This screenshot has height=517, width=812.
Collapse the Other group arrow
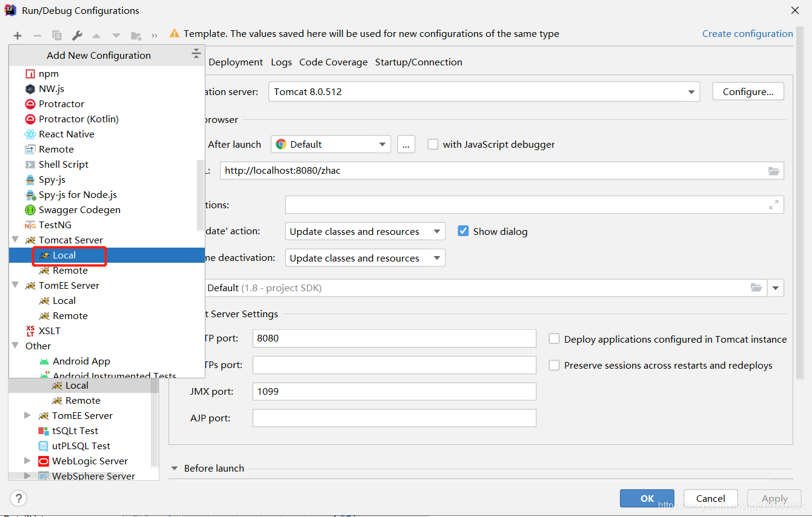point(15,346)
